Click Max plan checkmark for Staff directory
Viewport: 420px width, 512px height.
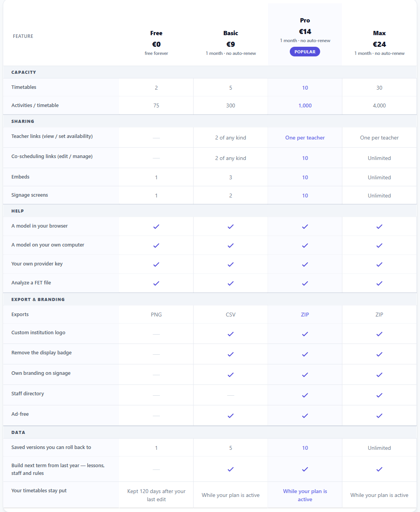(x=379, y=395)
